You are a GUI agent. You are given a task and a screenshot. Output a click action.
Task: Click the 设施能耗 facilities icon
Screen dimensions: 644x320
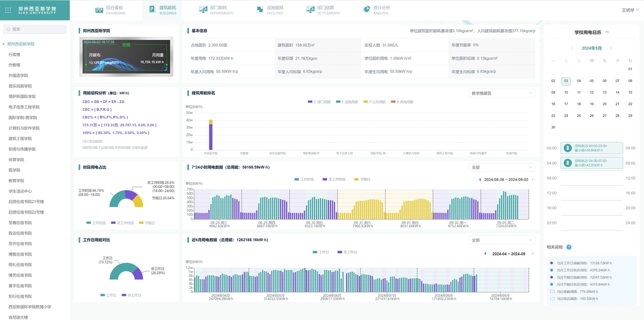[x=260, y=10]
